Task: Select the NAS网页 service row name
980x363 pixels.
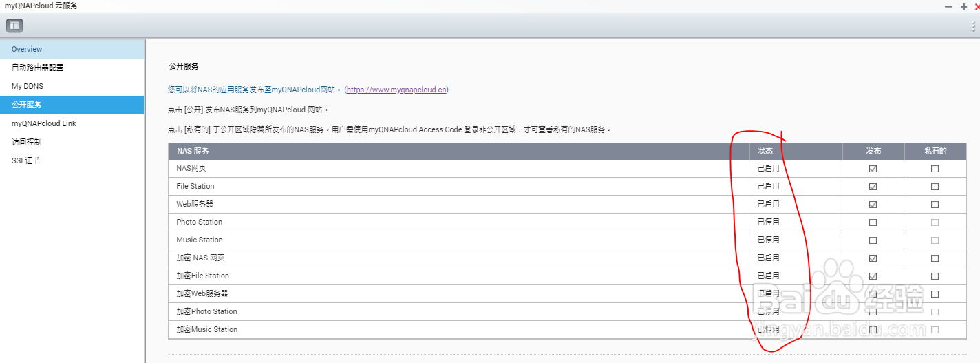Action: tap(191, 169)
